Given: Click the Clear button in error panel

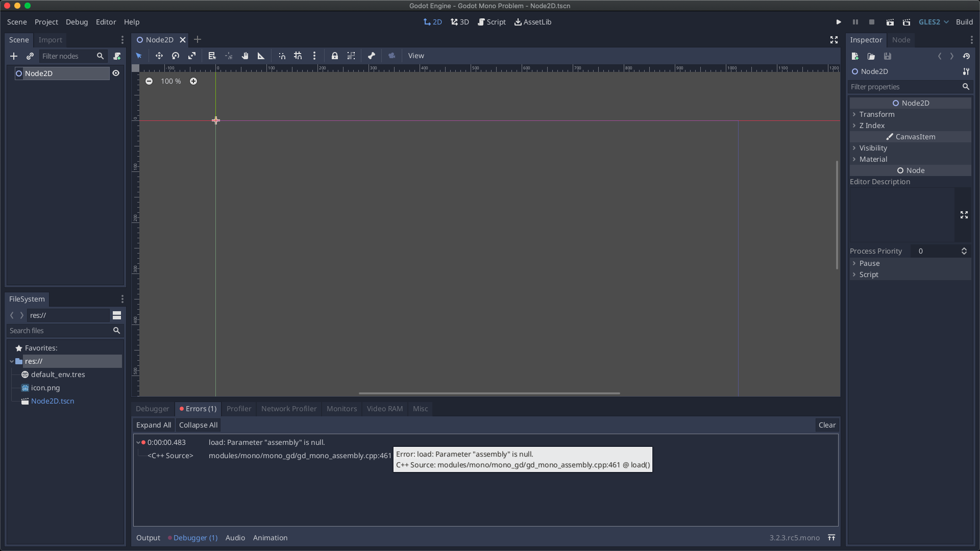Looking at the screenshot, I should [827, 425].
